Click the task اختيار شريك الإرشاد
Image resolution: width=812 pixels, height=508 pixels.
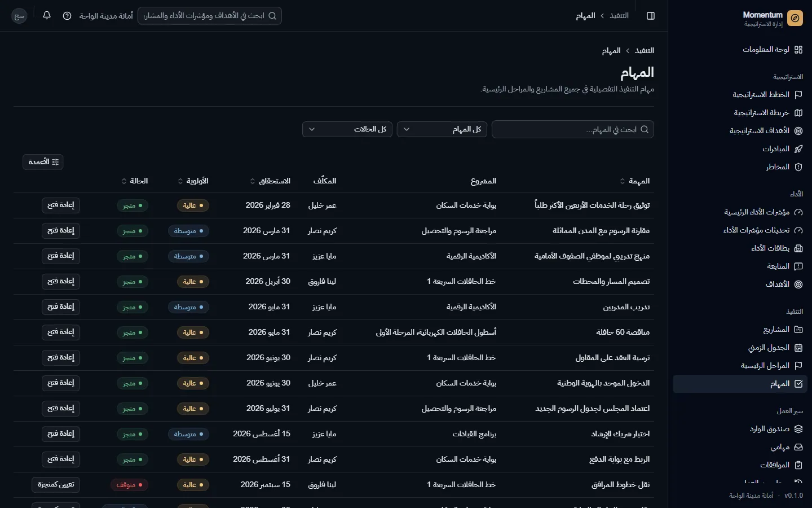coord(620,434)
